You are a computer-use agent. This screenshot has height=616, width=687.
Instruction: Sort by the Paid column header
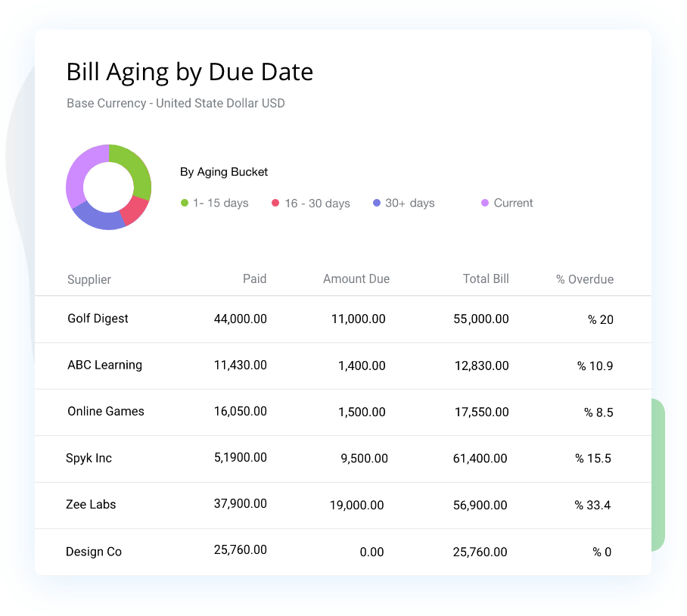click(254, 278)
